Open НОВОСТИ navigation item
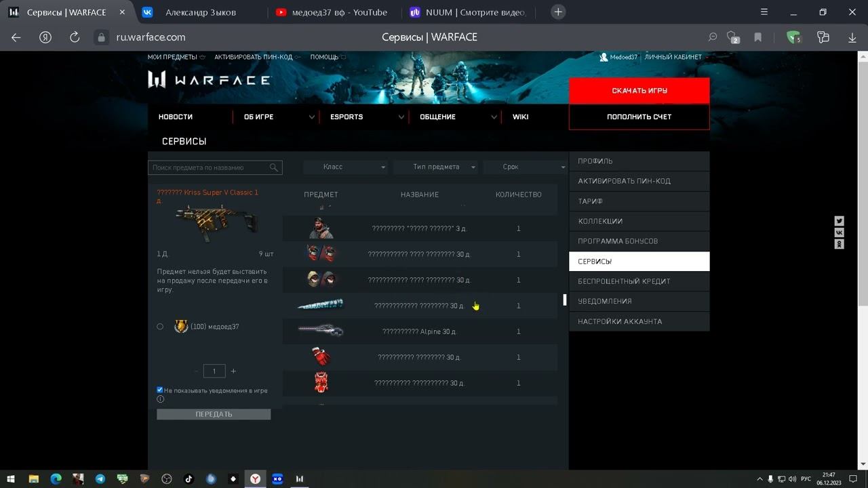Screen dimensions: 868x488 click(x=176, y=117)
